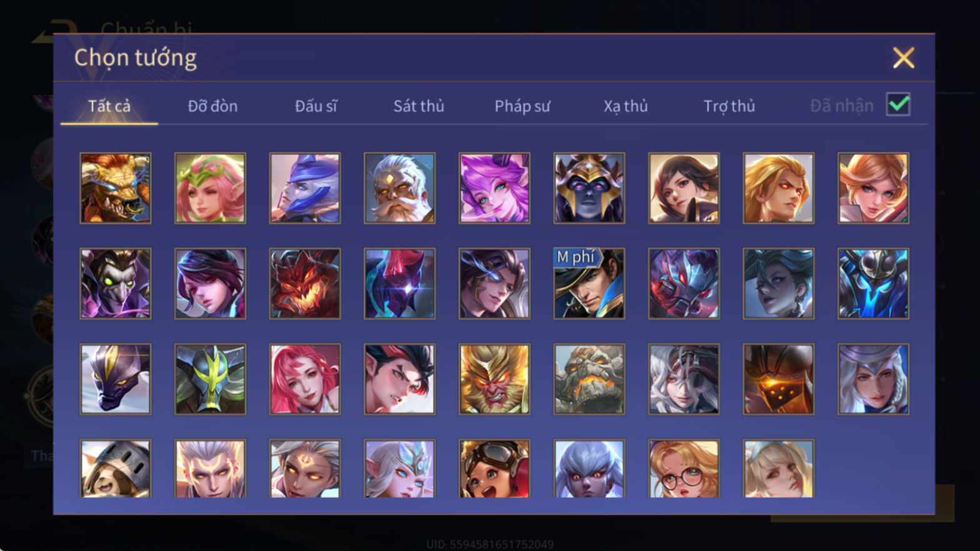Switch to the 'Đỡ đòn' tab

pyautogui.click(x=212, y=106)
